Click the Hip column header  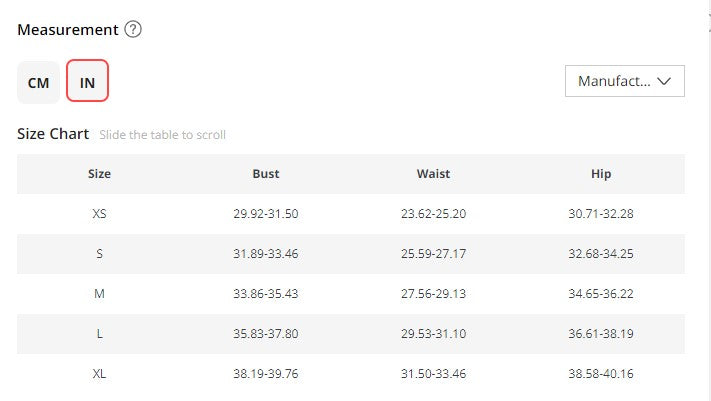tap(601, 174)
